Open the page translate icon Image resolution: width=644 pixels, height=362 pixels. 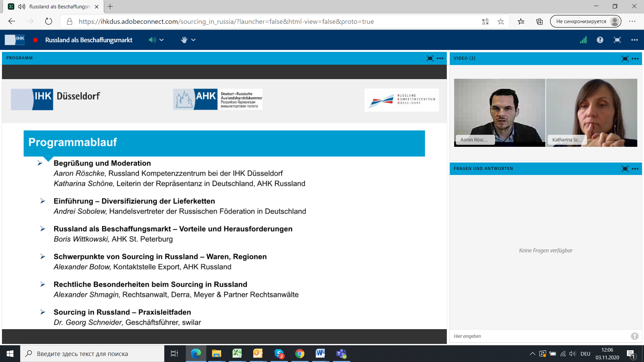pos(485,21)
